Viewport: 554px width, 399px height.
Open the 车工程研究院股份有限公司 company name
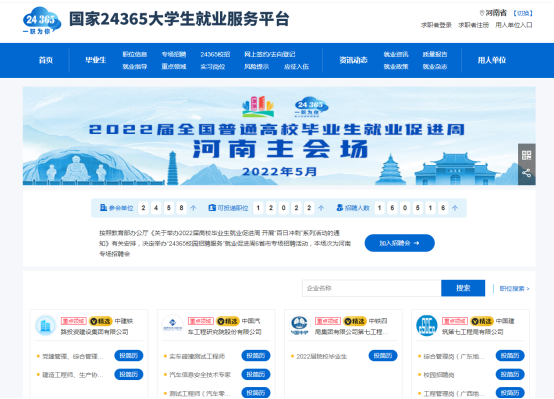click(x=225, y=332)
